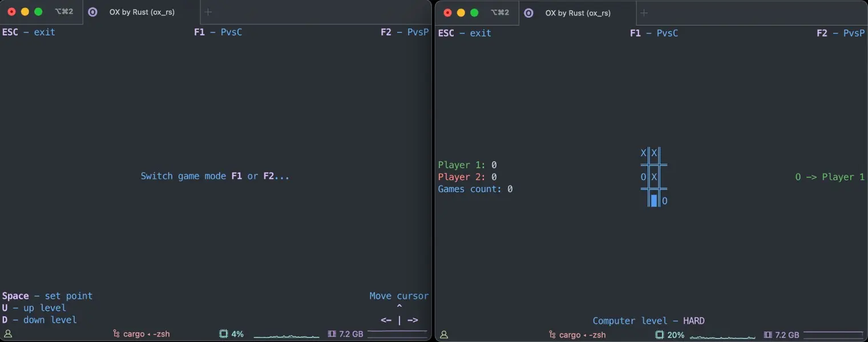868x342 pixels.
Task: Click the "Computer level – HARD" label
Action: (648, 321)
